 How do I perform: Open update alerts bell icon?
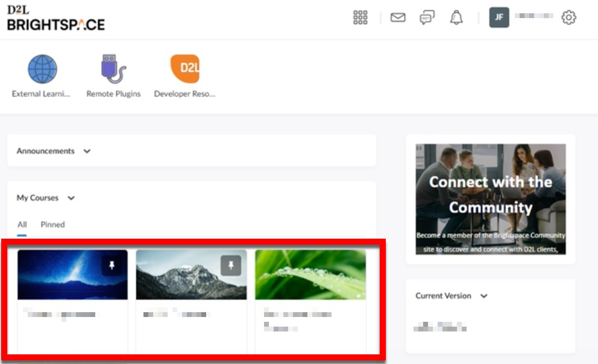(x=456, y=17)
